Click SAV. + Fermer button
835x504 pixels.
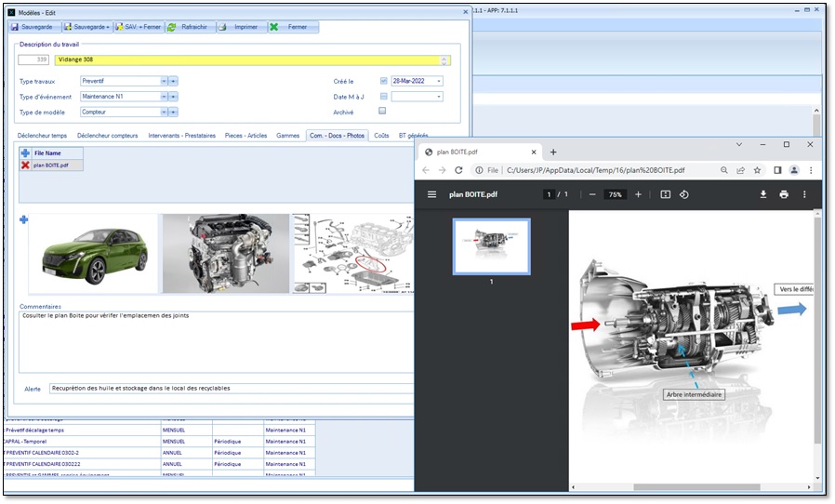coord(139,27)
